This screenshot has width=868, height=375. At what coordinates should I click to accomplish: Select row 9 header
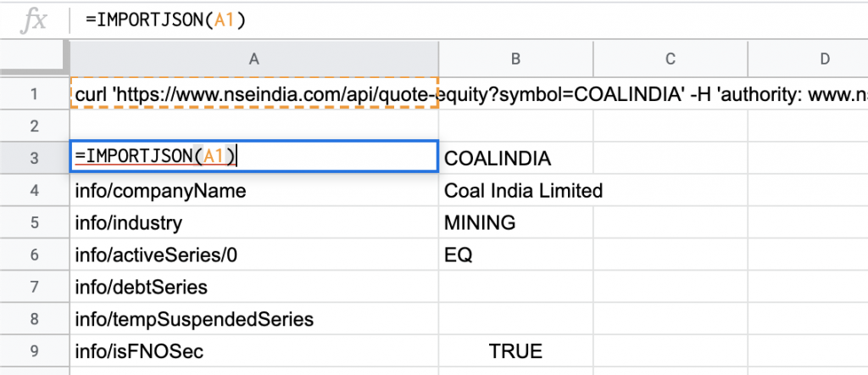[x=34, y=350]
